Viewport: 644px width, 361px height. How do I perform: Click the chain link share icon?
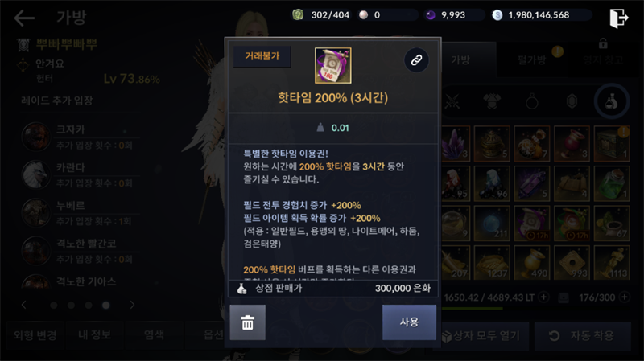416,60
